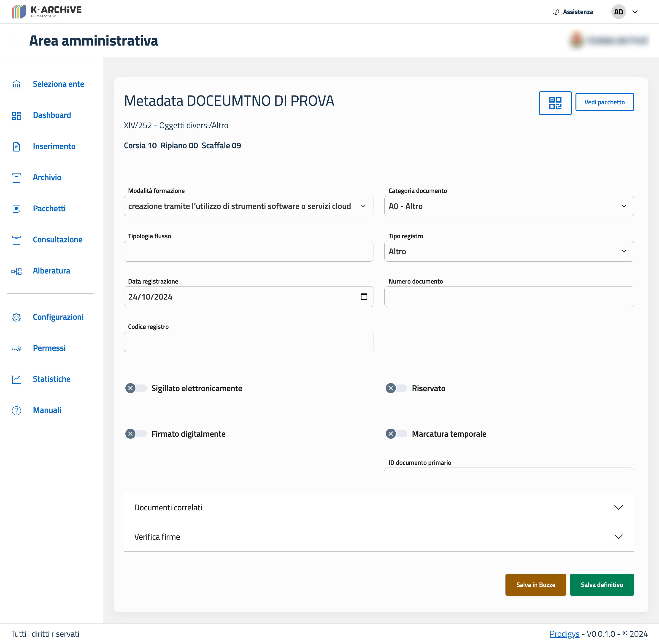
Task: Click the Permessi key icon
Action: [16, 348]
